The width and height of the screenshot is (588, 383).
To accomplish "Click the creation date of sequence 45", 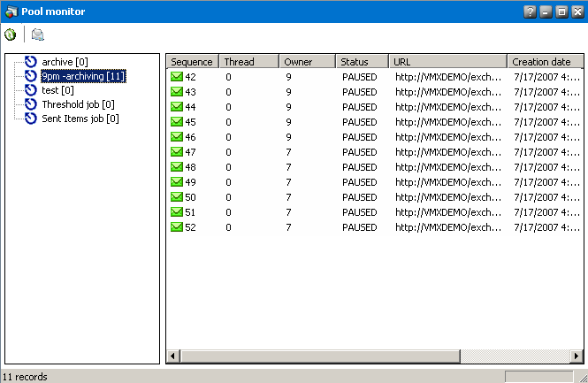I will click(546, 122).
